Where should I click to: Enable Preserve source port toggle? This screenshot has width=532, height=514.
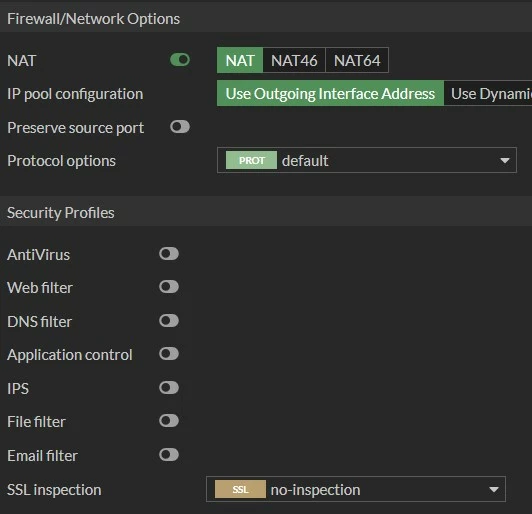(180, 127)
